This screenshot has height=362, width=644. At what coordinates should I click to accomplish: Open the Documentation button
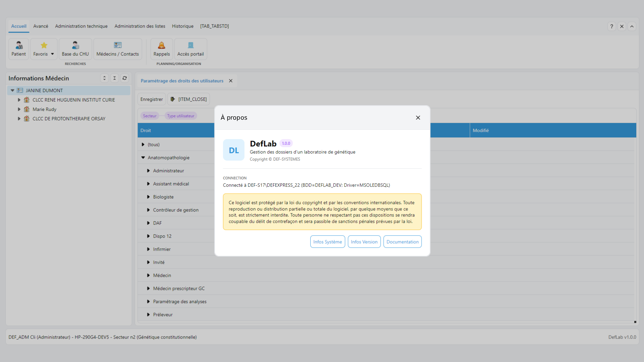coord(402,242)
